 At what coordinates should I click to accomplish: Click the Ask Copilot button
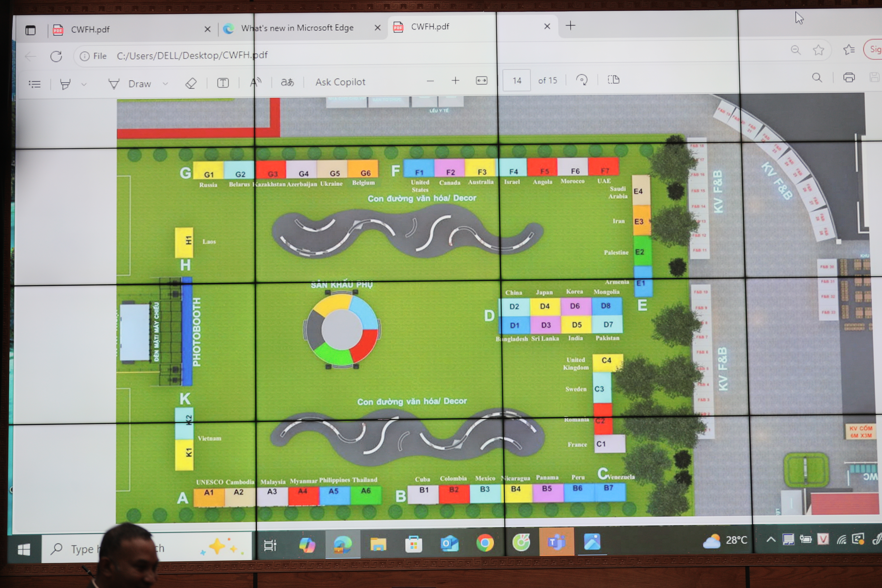pyautogui.click(x=340, y=82)
